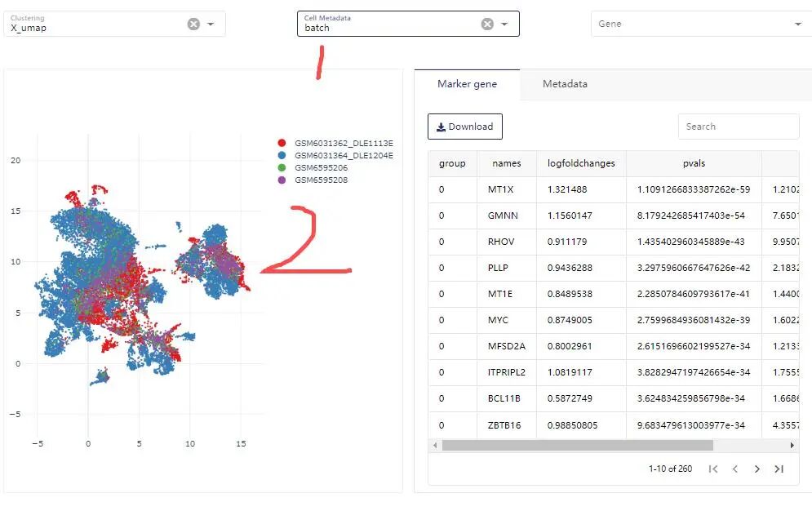
Task: Click the horizontal scrollbar left arrow
Action: [435, 445]
